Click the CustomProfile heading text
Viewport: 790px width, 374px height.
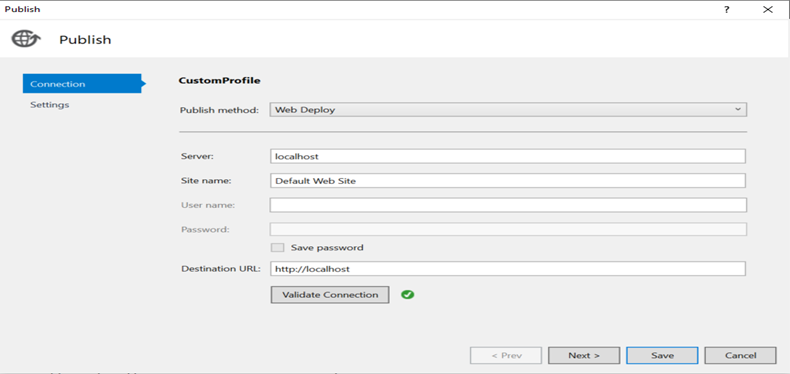(x=220, y=80)
